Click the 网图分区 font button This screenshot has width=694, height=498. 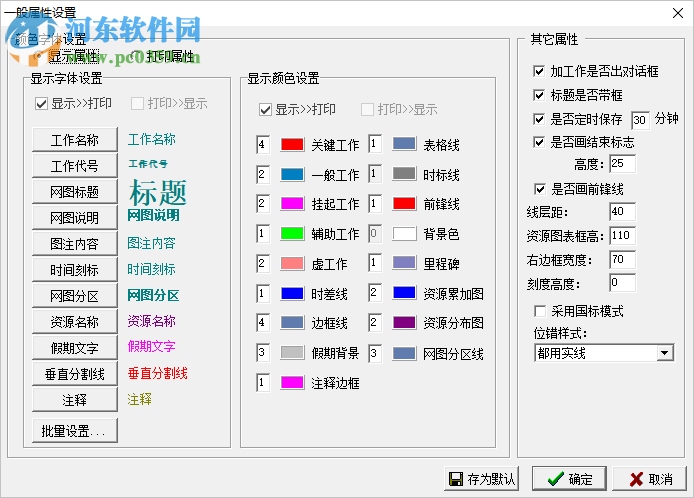pyautogui.click(x=75, y=296)
